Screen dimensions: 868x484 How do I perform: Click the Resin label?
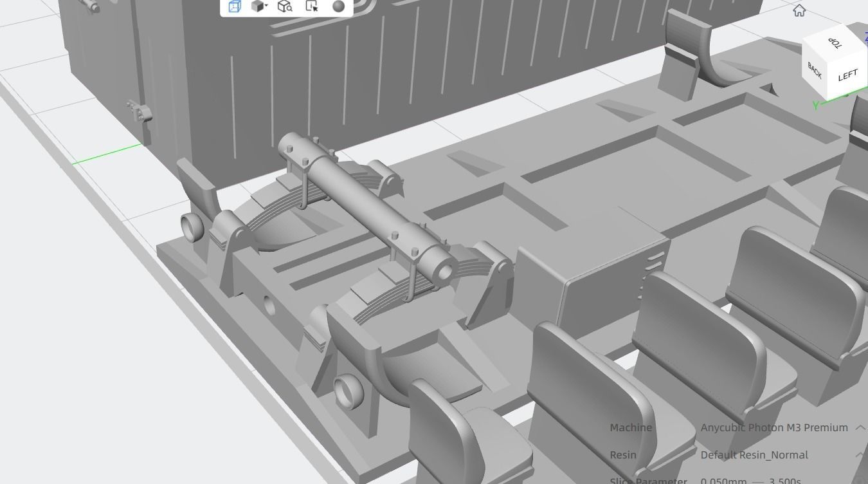623,455
